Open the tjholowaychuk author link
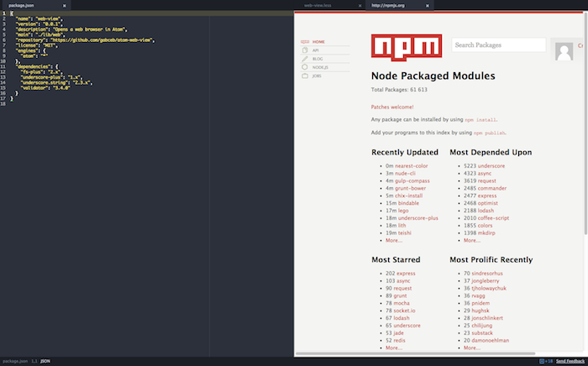588x366 pixels. (x=489, y=289)
